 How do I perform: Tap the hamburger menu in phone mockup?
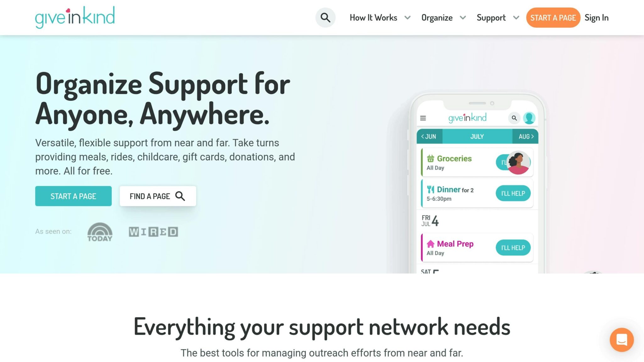423,118
